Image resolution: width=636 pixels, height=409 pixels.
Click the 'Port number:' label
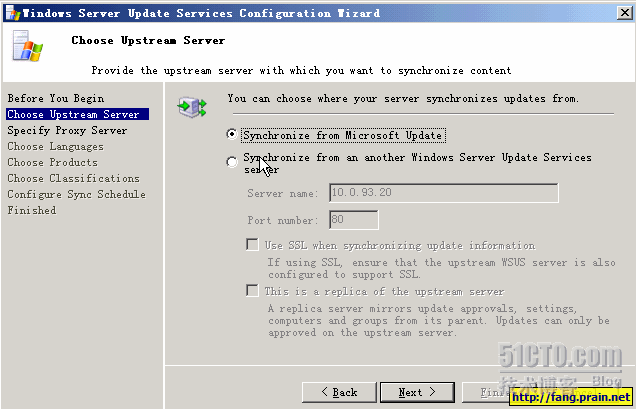coord(281,220)
